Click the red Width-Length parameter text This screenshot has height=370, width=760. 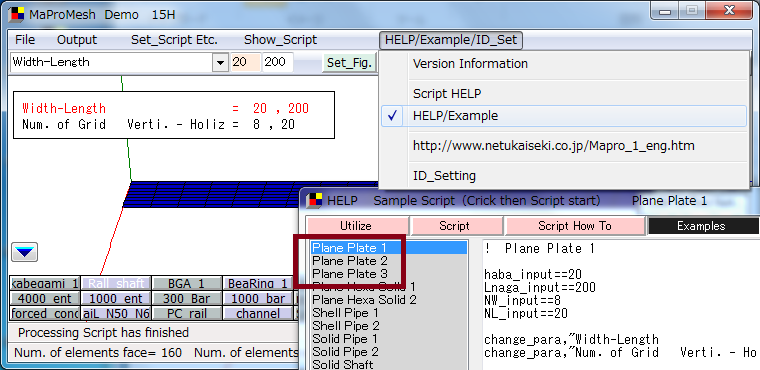pyautogui.click(x=63, y=108)
